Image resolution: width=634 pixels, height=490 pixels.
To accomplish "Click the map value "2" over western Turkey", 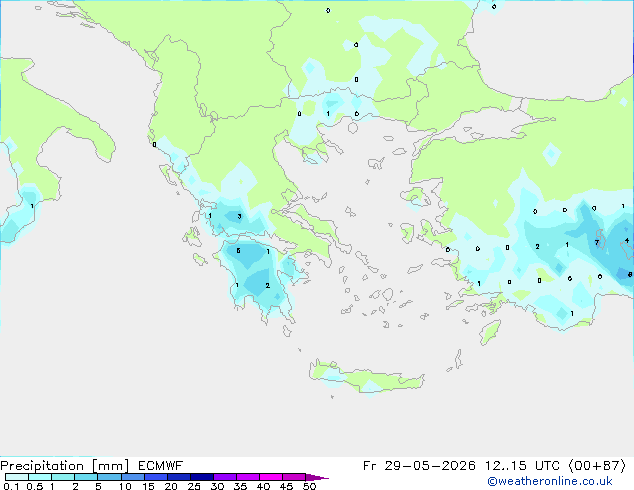I will 537,246.
